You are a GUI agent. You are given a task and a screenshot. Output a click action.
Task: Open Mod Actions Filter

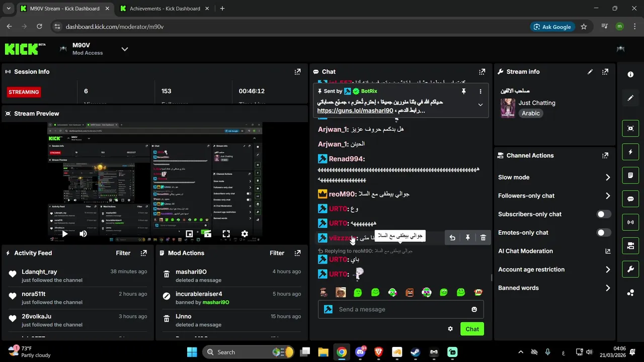(x=277, y=253)
